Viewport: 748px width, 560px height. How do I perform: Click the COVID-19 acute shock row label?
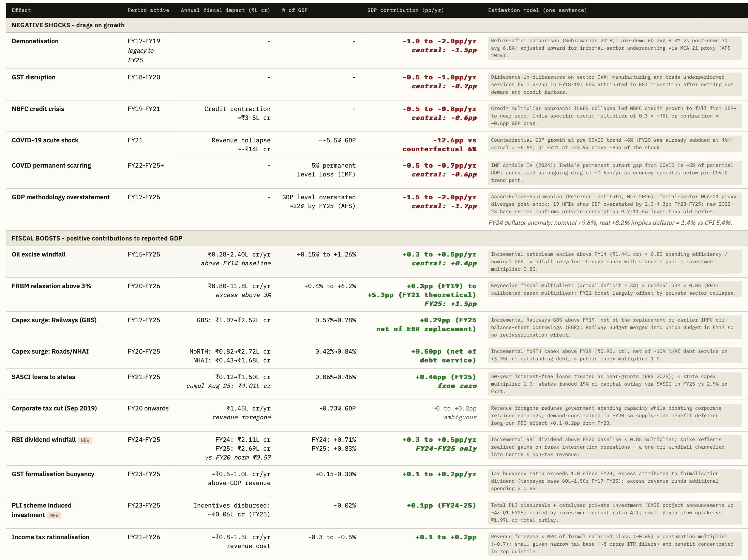click(x=45, y=140)
